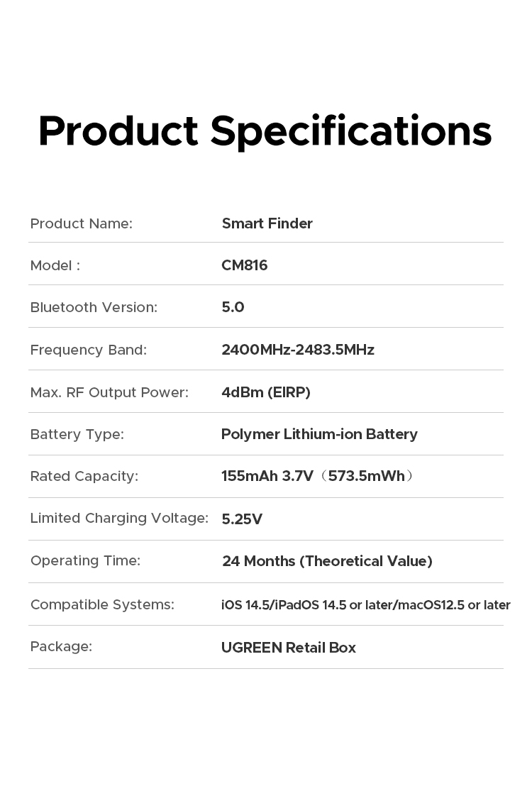Click the 24 Months (Theoretical Value) text
Image resolution: width=532 pixels, height=786 pixels.
coord(327,561)
